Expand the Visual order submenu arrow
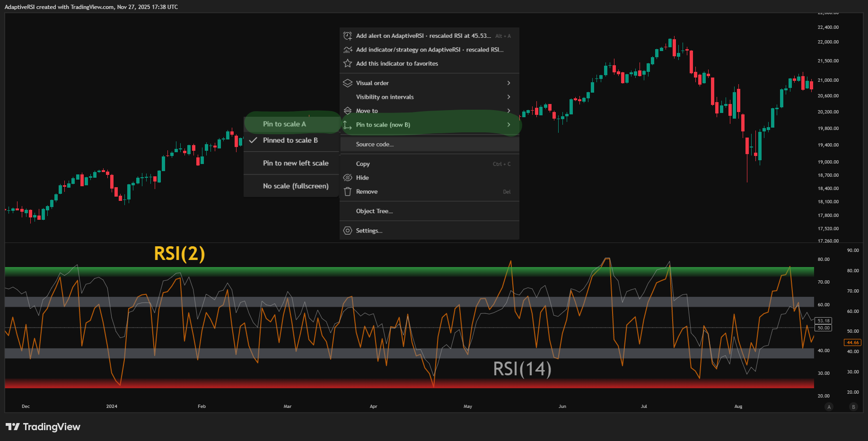868x441 pixels. click(x=509, y=83)
